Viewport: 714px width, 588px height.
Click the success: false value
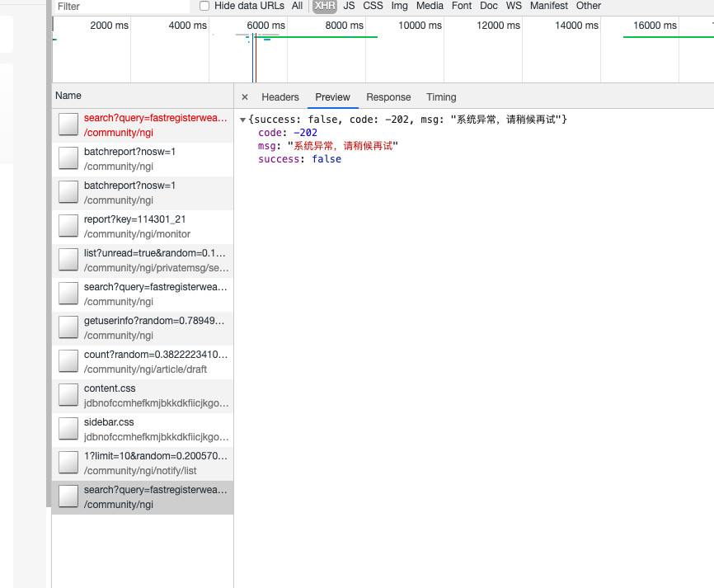click(x=326, y=159)
